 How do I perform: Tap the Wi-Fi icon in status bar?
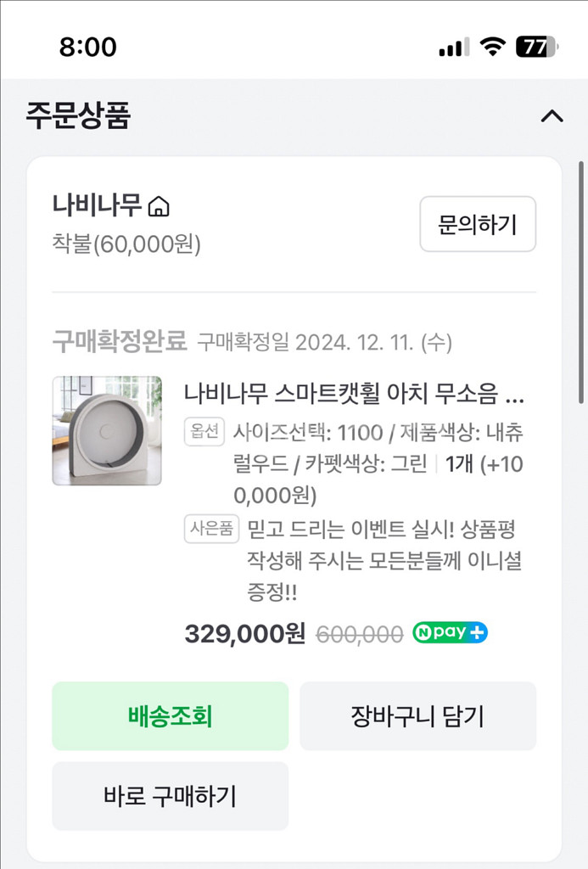click(x=491, y=48)
